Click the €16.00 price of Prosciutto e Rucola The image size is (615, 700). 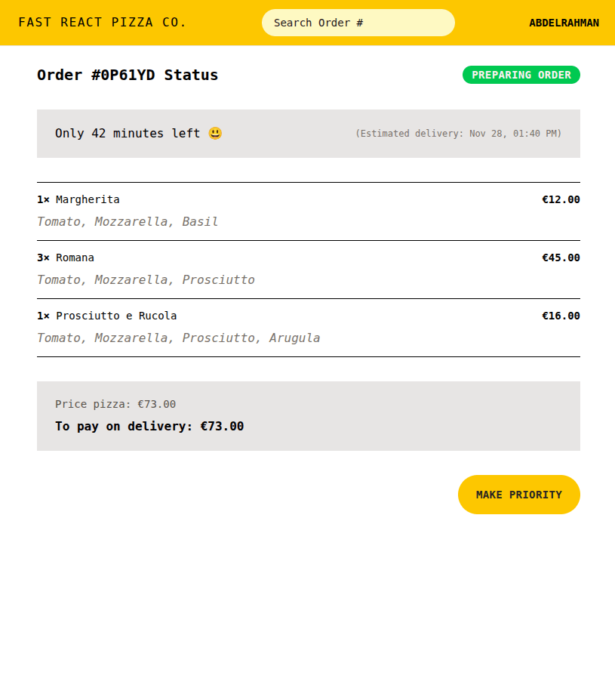561,316
